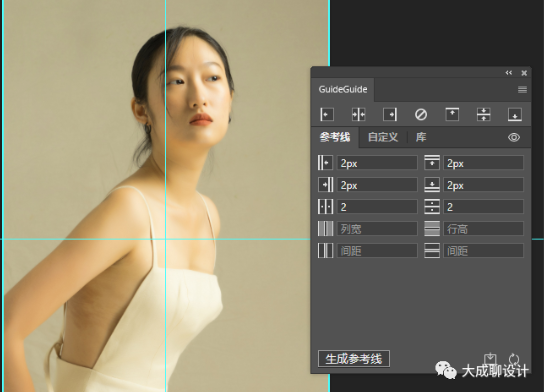Click the columns count field

pos(377,207)
